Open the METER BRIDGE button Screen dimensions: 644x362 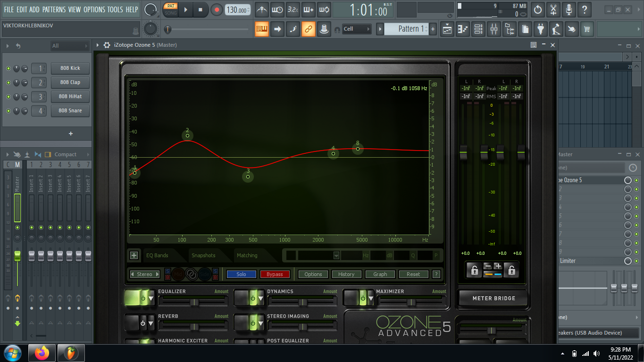[x=493, y=298]
